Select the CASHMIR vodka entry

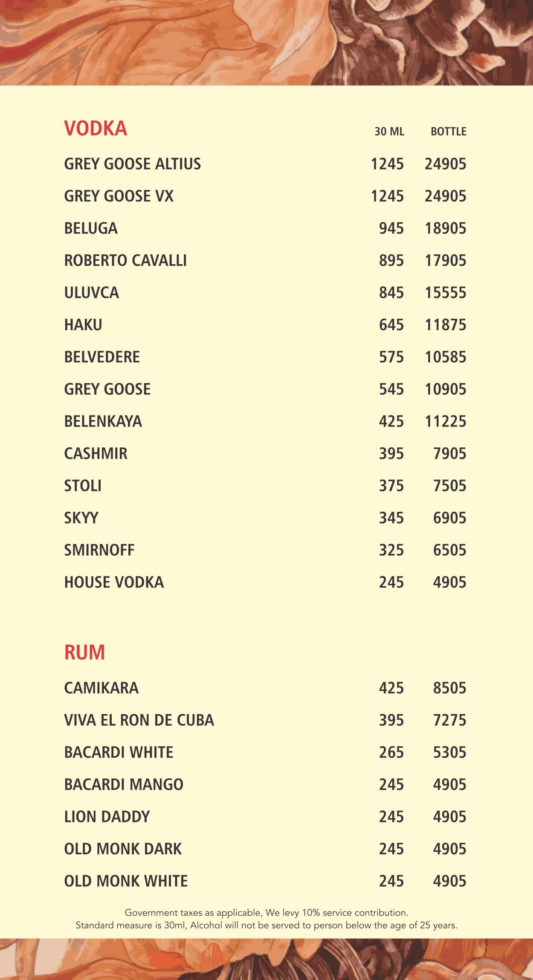point(96,454)
